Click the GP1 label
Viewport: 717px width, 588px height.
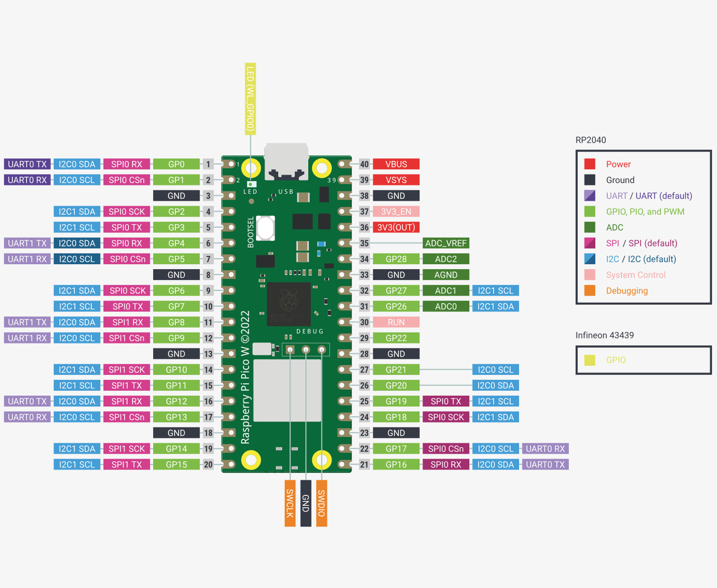point(176,180)
